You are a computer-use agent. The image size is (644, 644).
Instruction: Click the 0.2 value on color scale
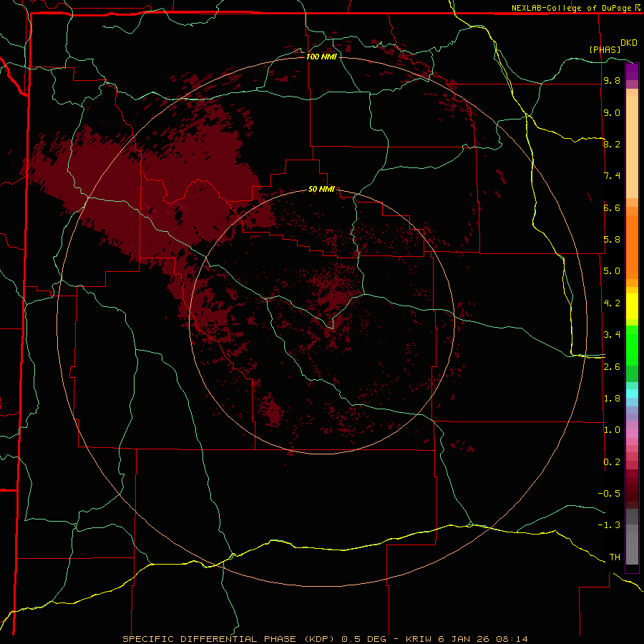(612, 462)
